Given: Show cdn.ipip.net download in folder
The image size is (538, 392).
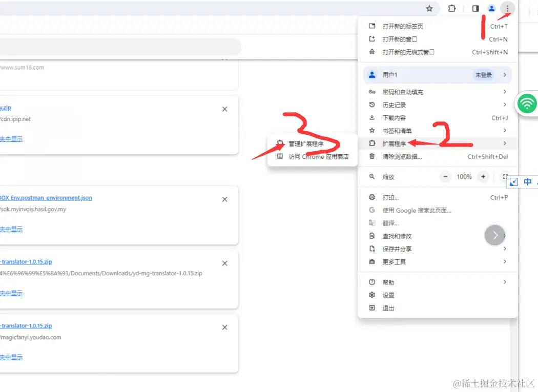Looking at the screenshot, I should (11, 139).
